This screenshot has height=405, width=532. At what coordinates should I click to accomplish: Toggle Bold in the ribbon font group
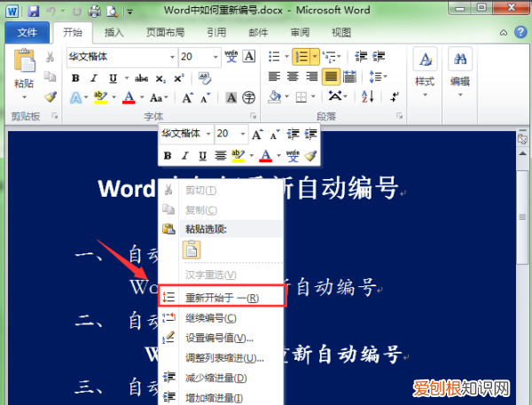[x=75, y=78]
